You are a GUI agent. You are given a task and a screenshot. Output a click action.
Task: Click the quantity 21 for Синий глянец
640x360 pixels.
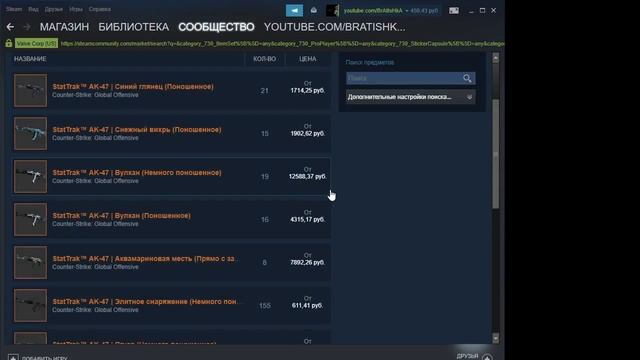pyautogui.click(x=264, y=91)
